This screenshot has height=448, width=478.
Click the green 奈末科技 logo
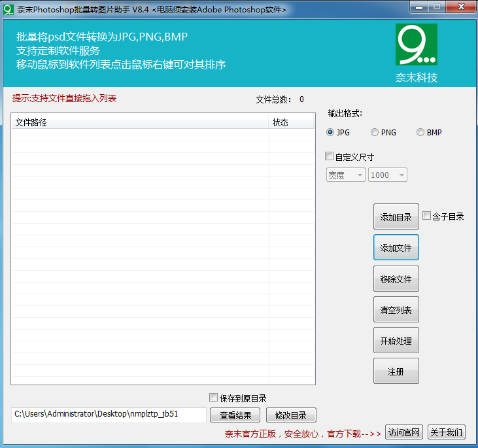417,44
